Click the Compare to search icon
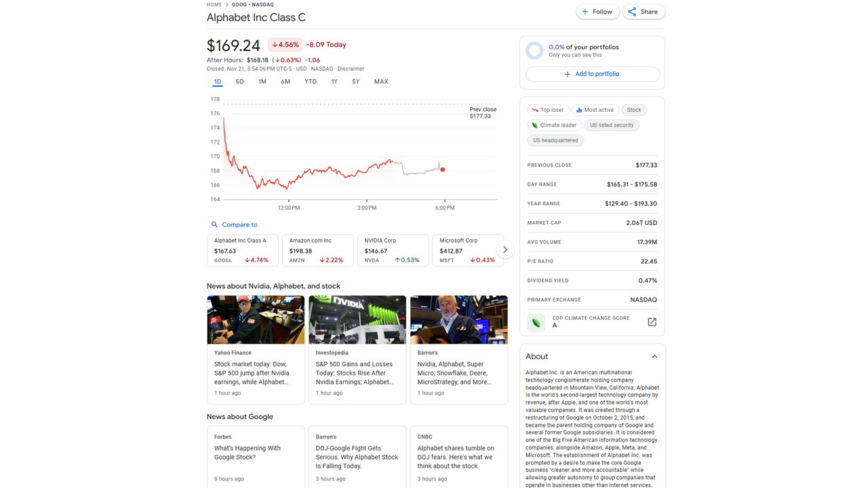The image size is (868, 488). pos(214,224)
